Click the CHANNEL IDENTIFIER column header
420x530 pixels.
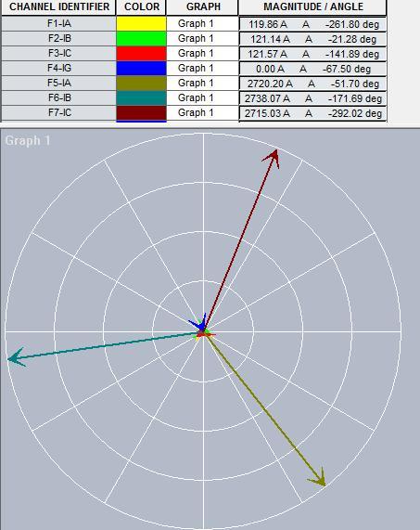(x=59, y=7)
